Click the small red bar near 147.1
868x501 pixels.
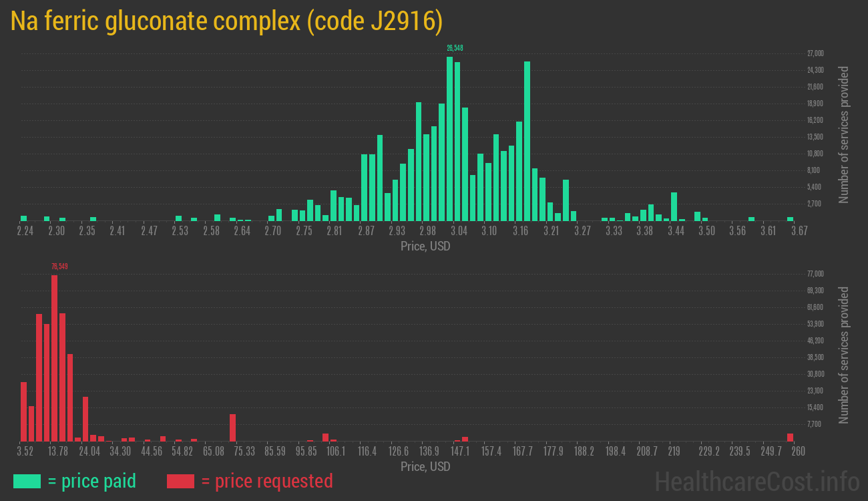point(465,439)
